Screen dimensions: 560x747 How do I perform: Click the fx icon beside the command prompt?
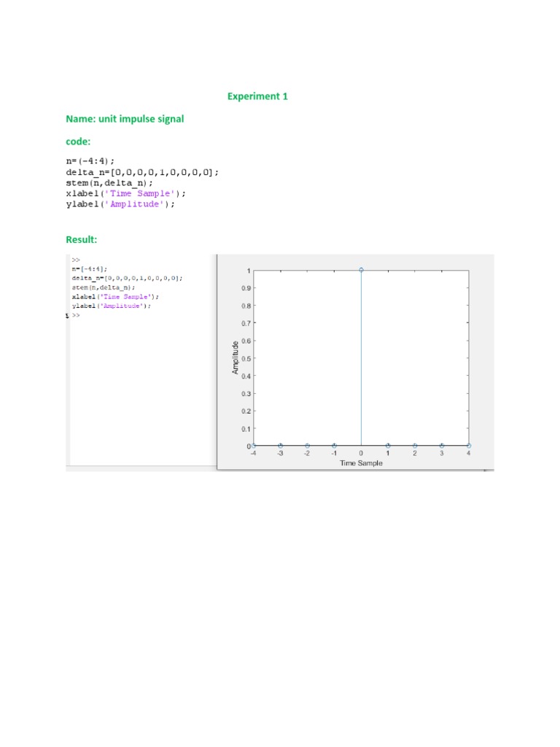68,315
